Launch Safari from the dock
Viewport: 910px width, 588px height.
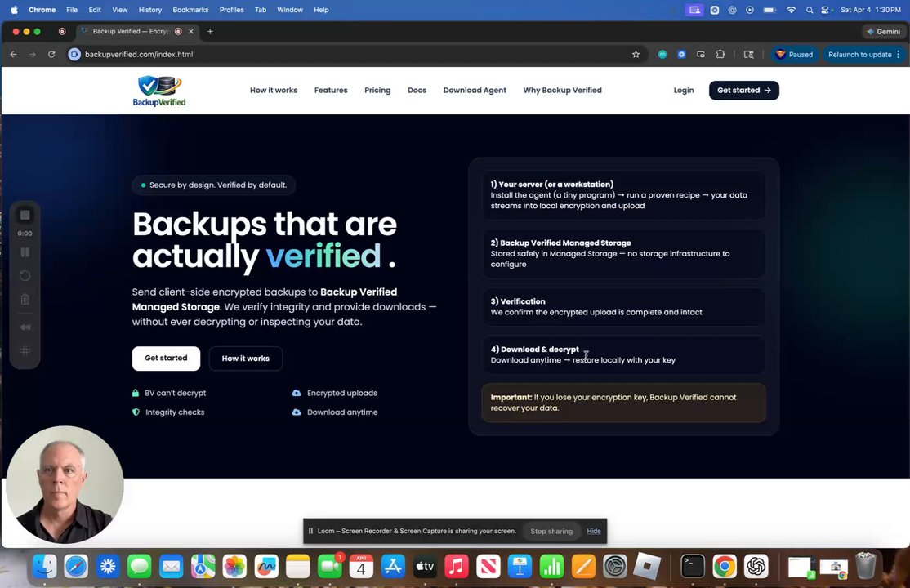click(76, 566)
